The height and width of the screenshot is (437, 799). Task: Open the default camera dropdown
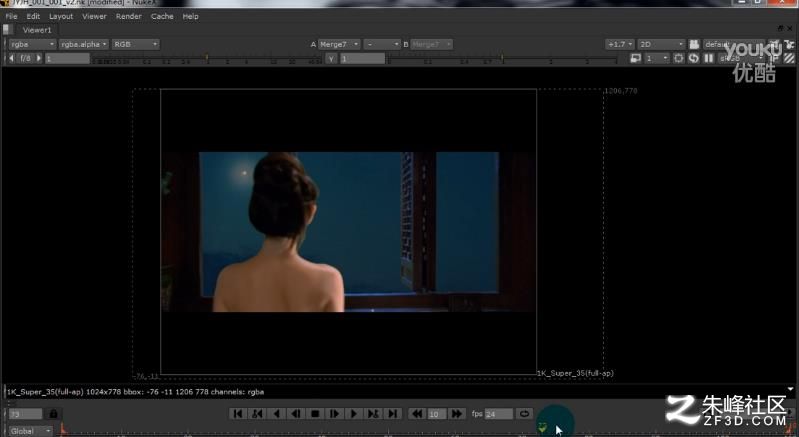point(734,44)
